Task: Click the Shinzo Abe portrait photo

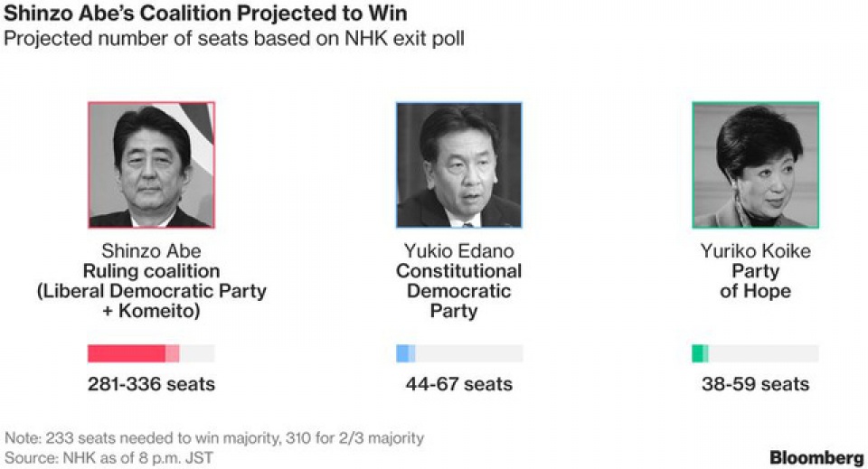Action: [151, 164]
